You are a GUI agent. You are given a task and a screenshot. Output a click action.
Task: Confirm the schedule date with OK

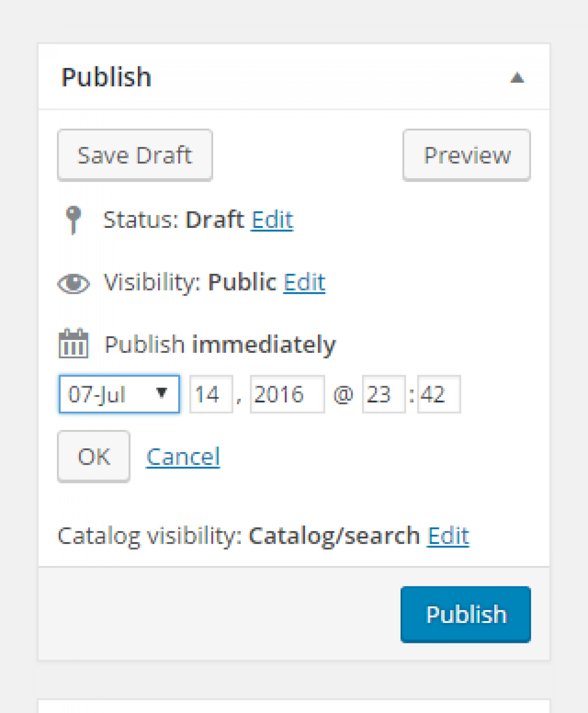coord(93,456)
